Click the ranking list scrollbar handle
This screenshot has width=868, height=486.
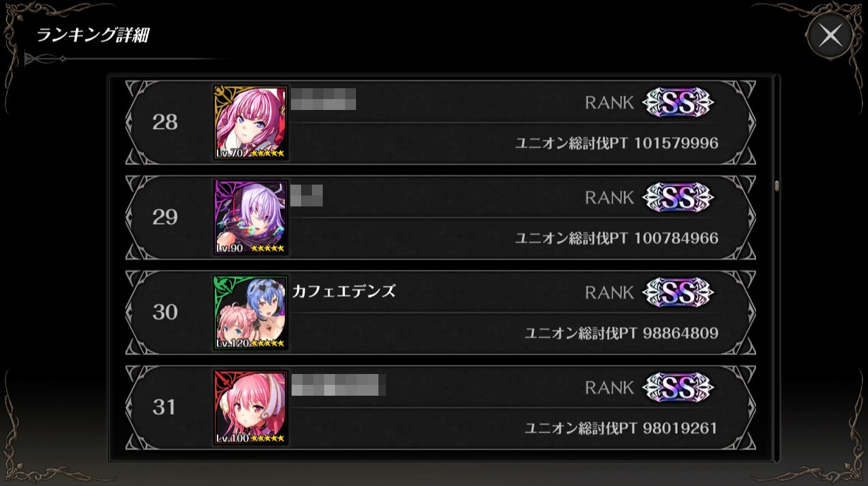[776, 185]
